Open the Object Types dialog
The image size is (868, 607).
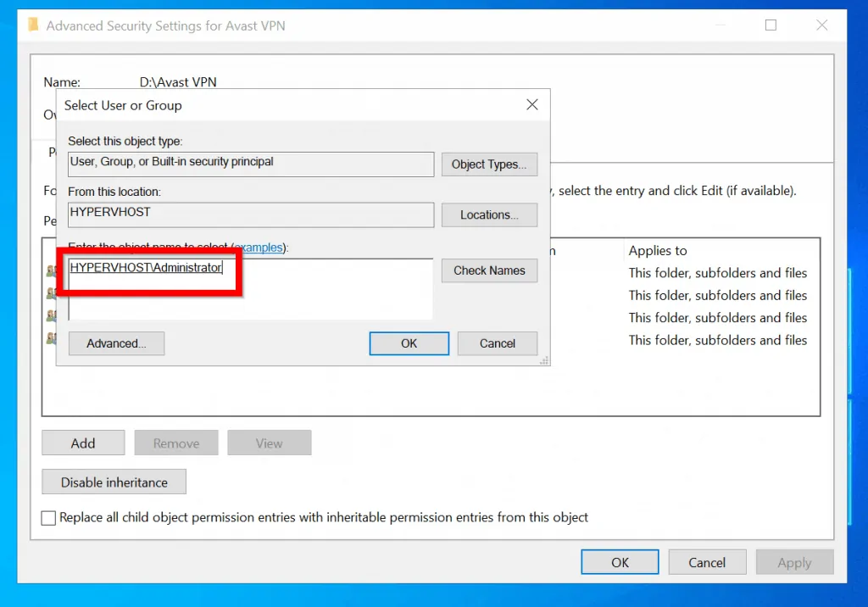[x=489, y=164]
